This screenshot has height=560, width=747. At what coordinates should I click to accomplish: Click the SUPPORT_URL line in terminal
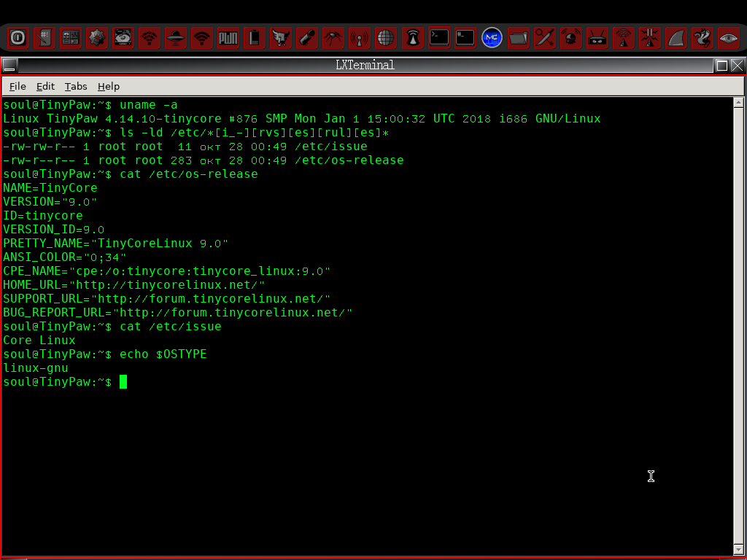tap(167, 298)
